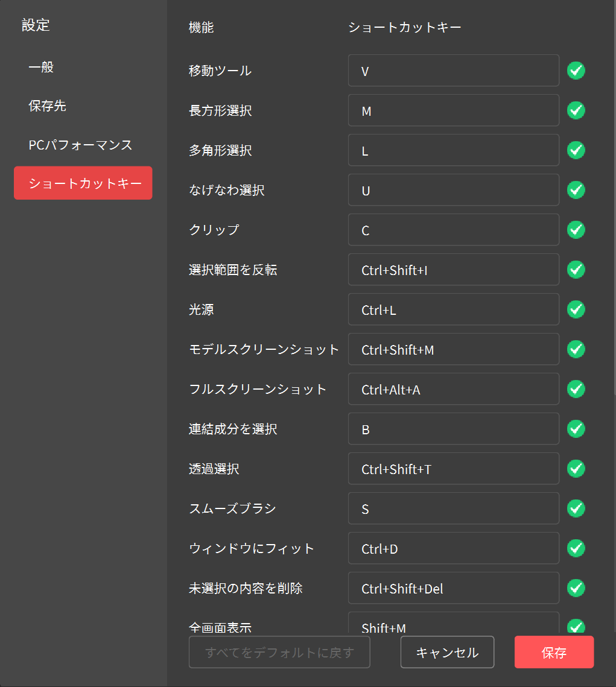Click the キャンセル button
Image resolution: width=616 pixels, height=687 pixels.
[447, 652]
